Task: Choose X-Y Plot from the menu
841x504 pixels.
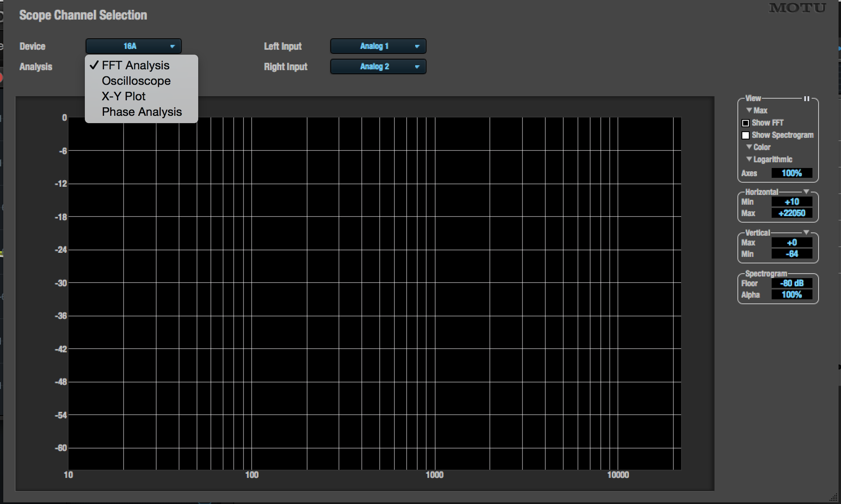Action: click(x=124, y=96)
